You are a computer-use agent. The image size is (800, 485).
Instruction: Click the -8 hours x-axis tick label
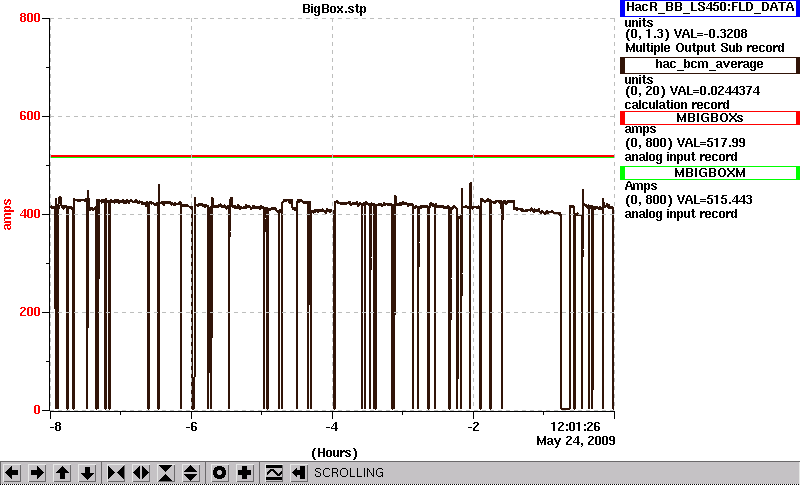pyautogui.click(x=54, y=427)
